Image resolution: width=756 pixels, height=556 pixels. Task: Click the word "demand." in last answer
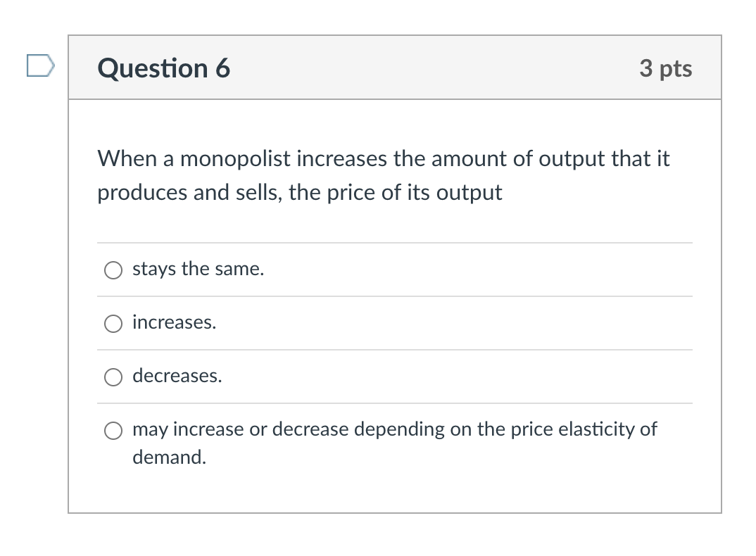[169, 457]
